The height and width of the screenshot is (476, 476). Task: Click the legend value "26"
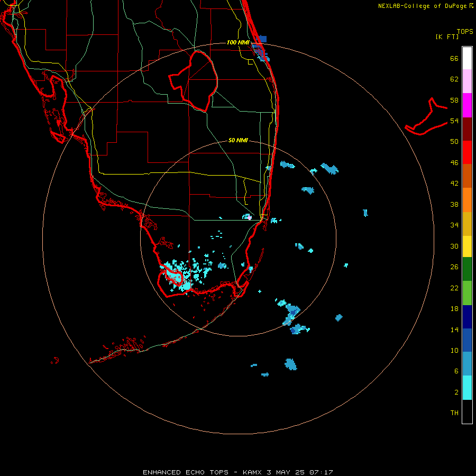(454, 267)
